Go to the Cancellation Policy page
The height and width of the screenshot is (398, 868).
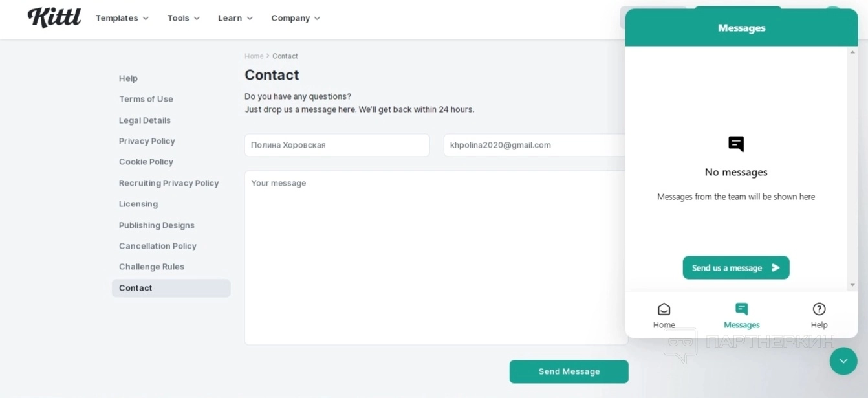pyautogui.click(x=158, y=246)
